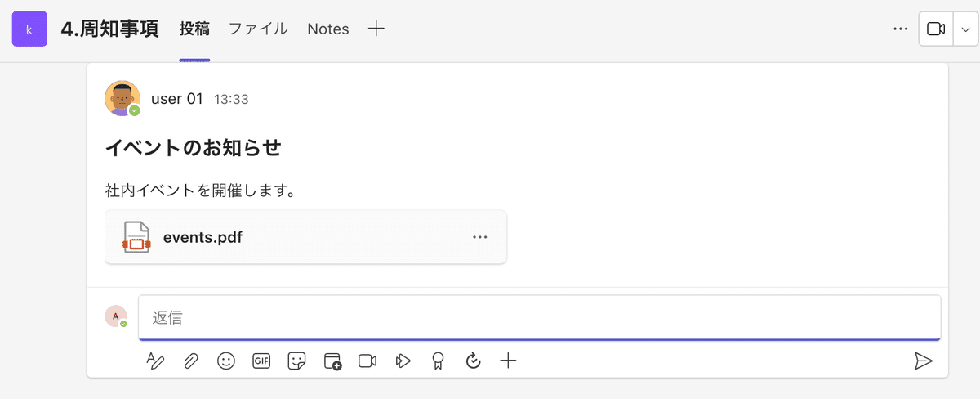
Task: Attach a file using the paperclip icon
Action: click(190, 361)
